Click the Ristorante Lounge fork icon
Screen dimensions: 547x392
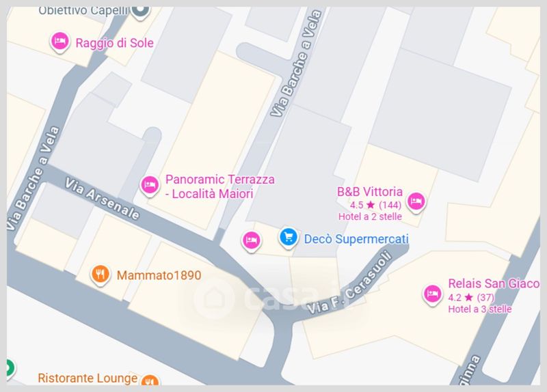[150, 380]
